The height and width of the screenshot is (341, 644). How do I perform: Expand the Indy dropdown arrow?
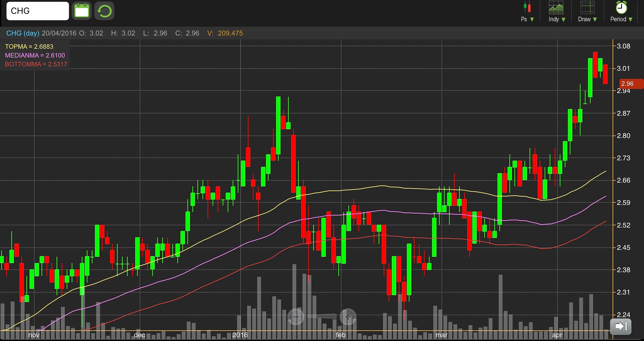[563, 19]
